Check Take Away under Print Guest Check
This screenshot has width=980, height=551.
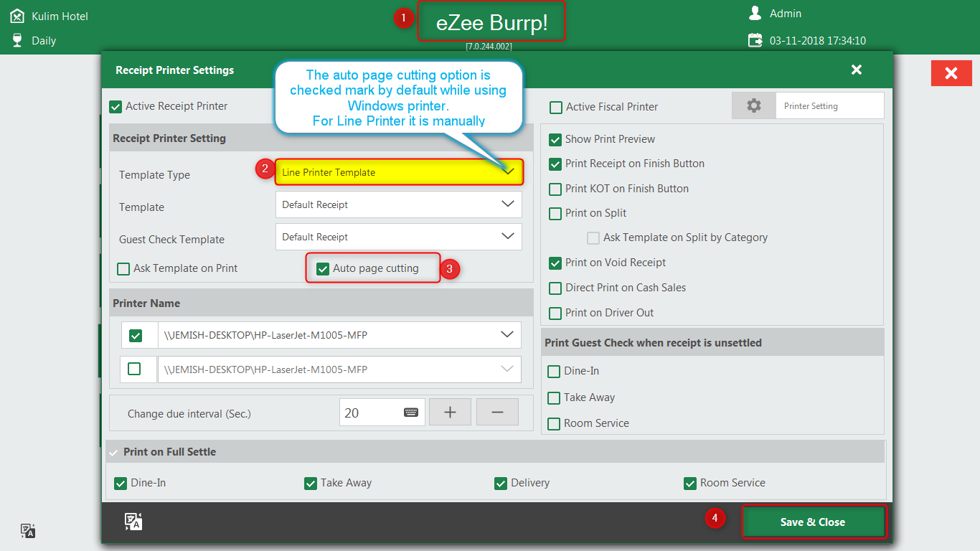click(x=554, y=398)
